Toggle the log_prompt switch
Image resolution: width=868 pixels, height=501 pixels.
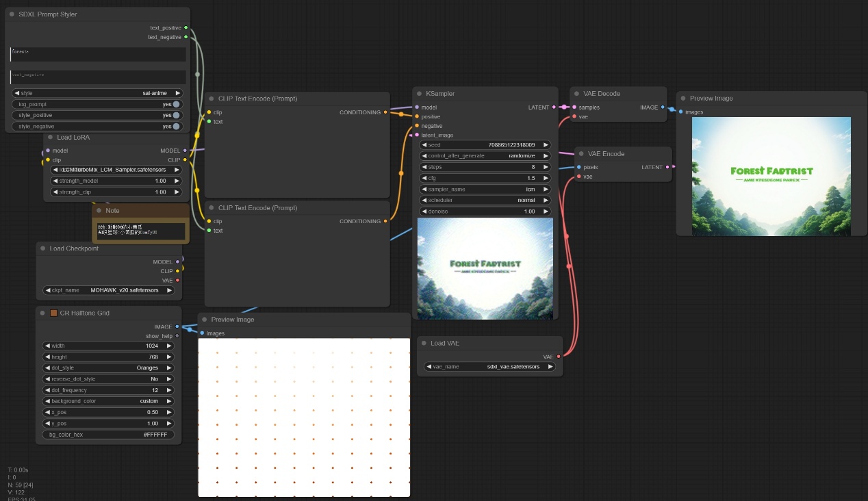point(176,105)
